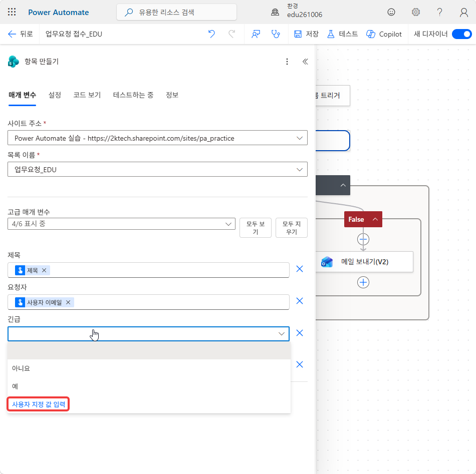Click the plus below 메일 보내기(V2)
Image resolution: width=476 pixels, height=474 pixels.
363,282
